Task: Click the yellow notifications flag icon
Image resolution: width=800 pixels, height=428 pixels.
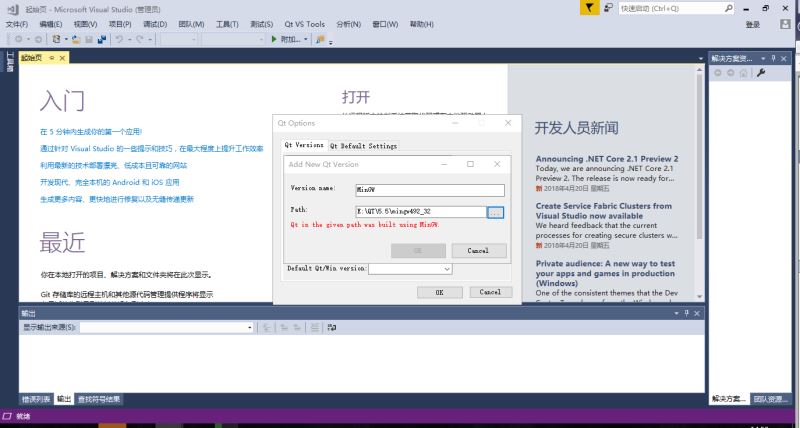Action: click(x=589, y=8)
